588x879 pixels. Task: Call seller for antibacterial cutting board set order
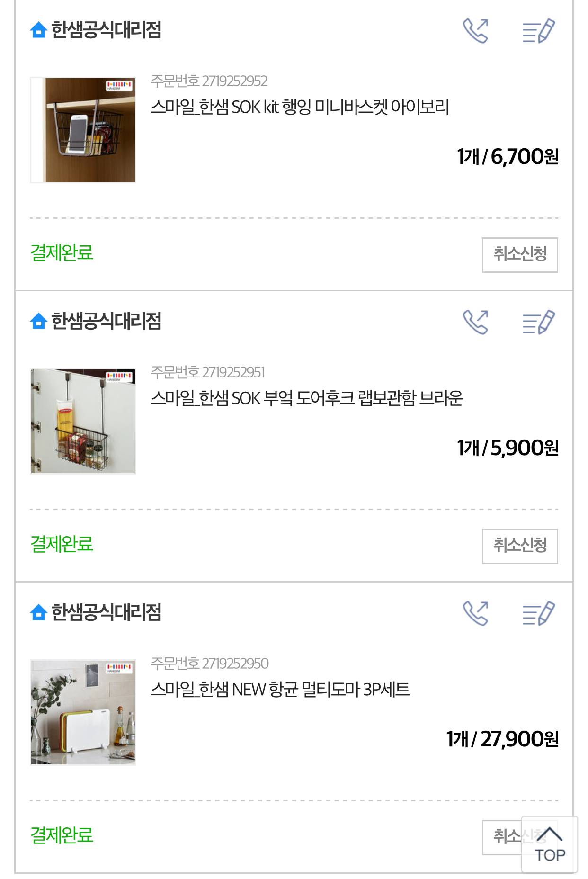pyautogui.click(x=475, y=613)
